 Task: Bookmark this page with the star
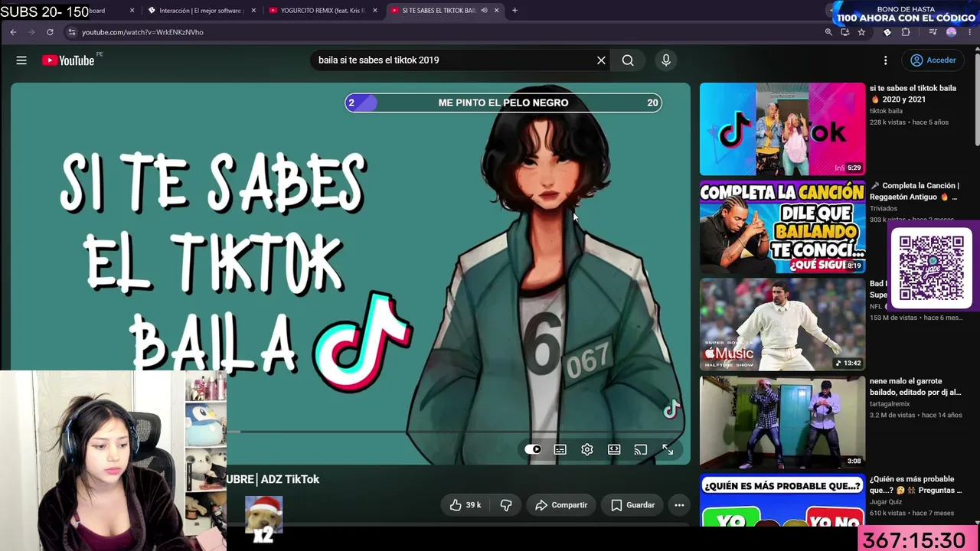tap(861, 32)
